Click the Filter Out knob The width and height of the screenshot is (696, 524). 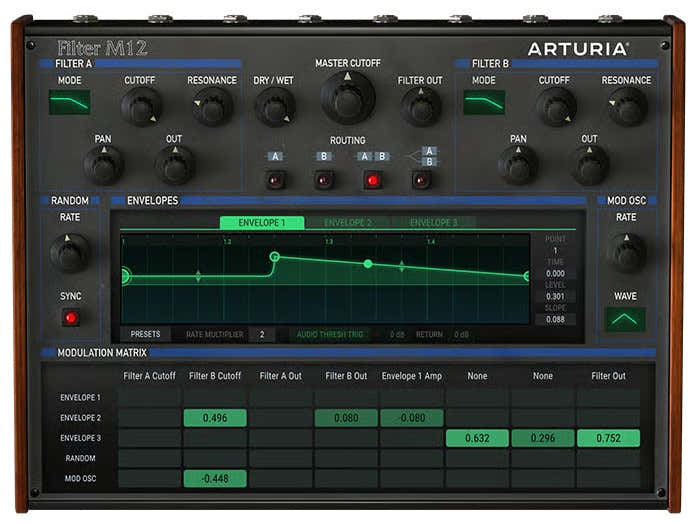pos(421,107)
